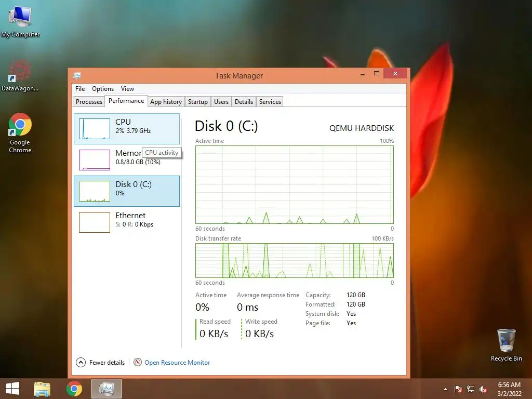Screen dimensions: 532x399
Task: Select Task Manager taskbar button
Action: point(106,389)
